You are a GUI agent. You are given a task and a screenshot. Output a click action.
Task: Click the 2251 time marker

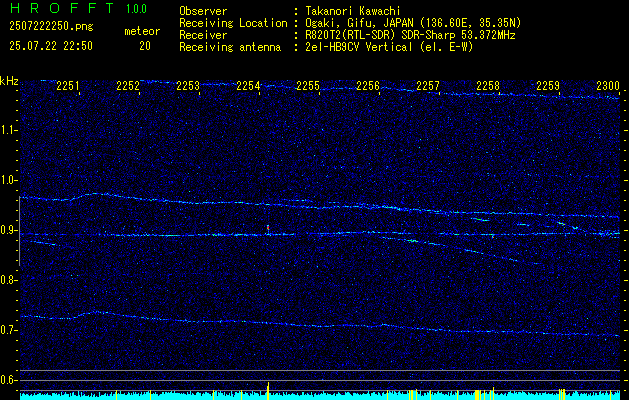tap(68, 85)
